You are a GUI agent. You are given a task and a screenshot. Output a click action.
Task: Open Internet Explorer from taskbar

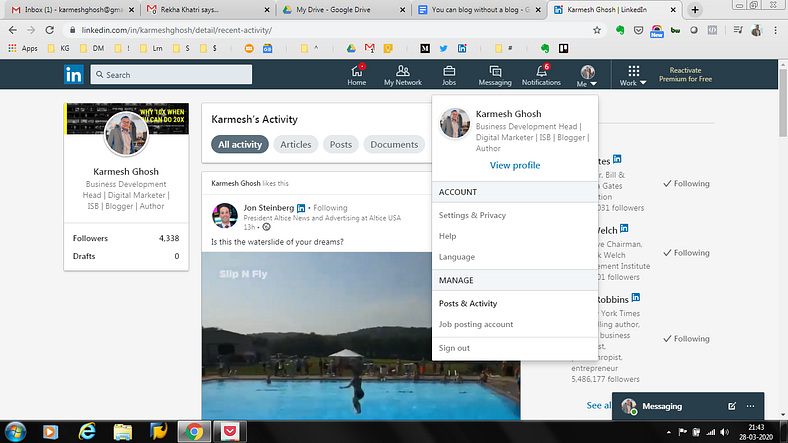(87, 432)
